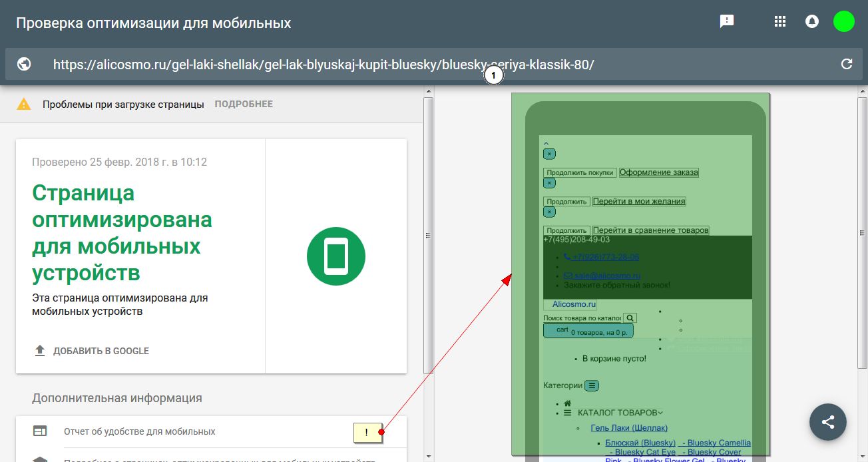The height and width of the screenshot is (462, 868).
Task: Click Дополнительная информация heading
Action: 117,398
